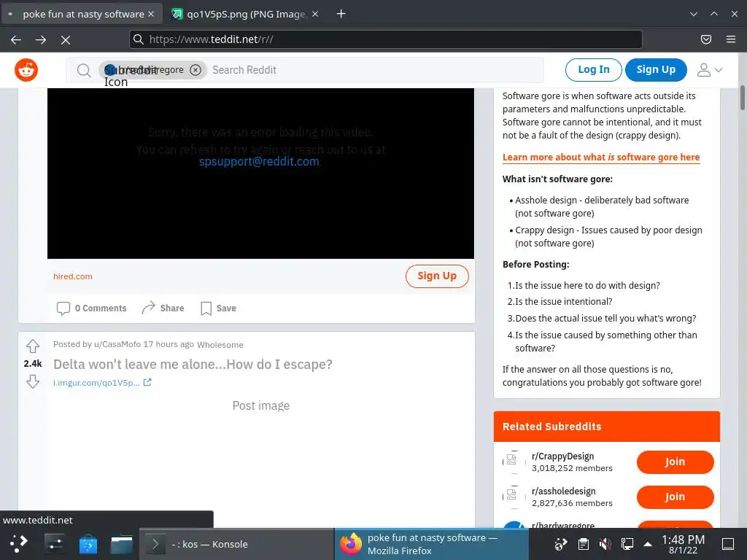Expand the system tray hidden icons arrow
This screenshot has width=747, height=560.
pyautogui.click(x=648, y=544)
